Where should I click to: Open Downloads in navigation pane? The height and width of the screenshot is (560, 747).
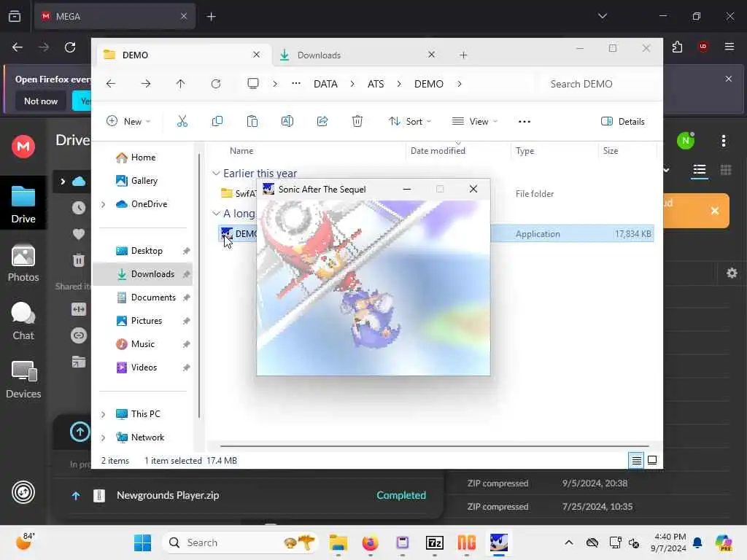(143, 274)
